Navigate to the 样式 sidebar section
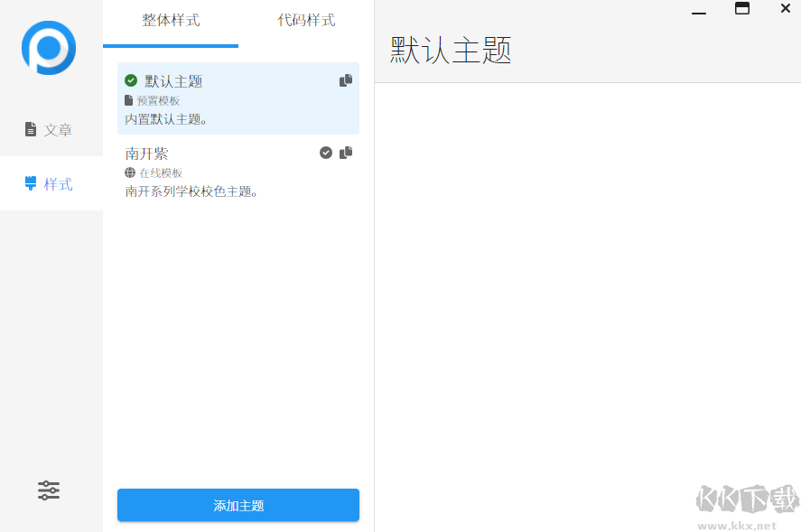Viewport: 801px width, 532px height. pyautogui.click(x=58, y=183)
